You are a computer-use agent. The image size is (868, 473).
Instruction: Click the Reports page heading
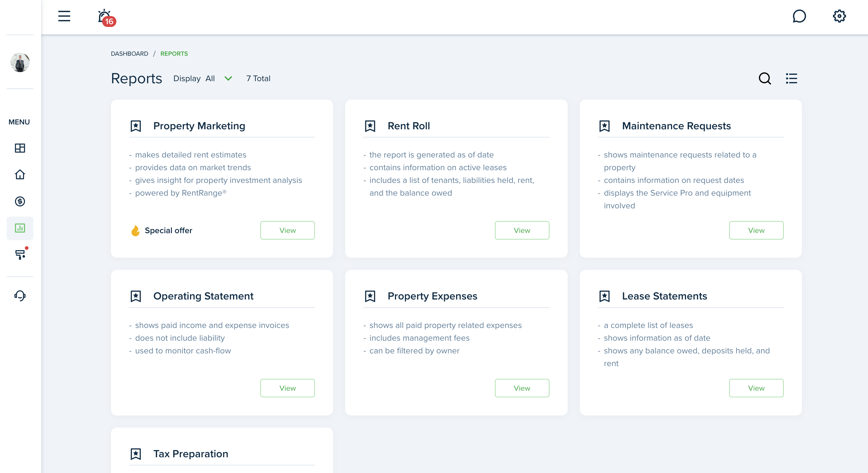(136, 78)
